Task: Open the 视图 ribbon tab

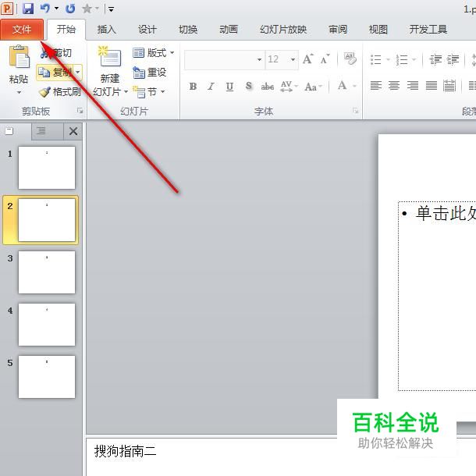Action: [378, 30]
